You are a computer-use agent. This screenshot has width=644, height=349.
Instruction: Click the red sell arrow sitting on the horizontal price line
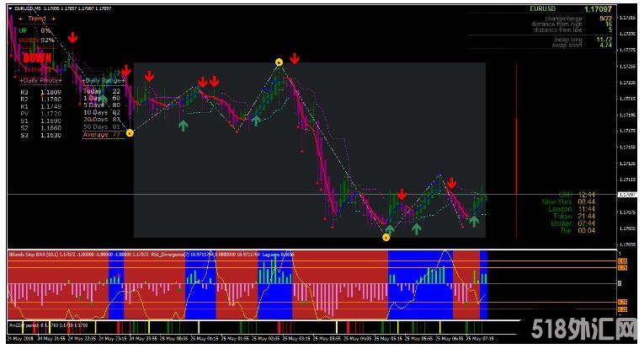pyautogui.click(x=402, y=194)
